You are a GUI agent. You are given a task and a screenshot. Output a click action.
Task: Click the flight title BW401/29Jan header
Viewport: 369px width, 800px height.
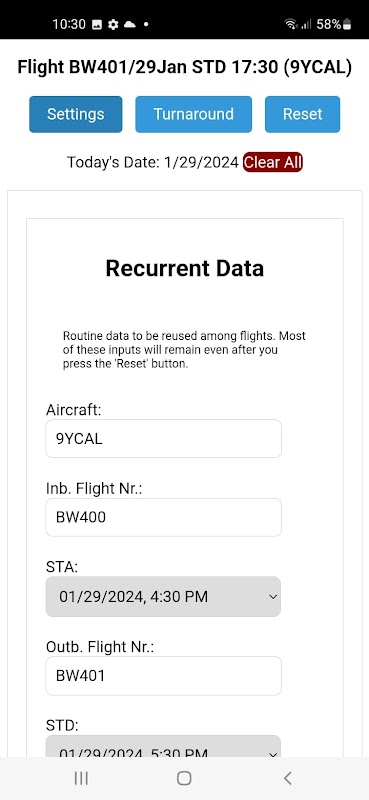click(x=184, y=67)
